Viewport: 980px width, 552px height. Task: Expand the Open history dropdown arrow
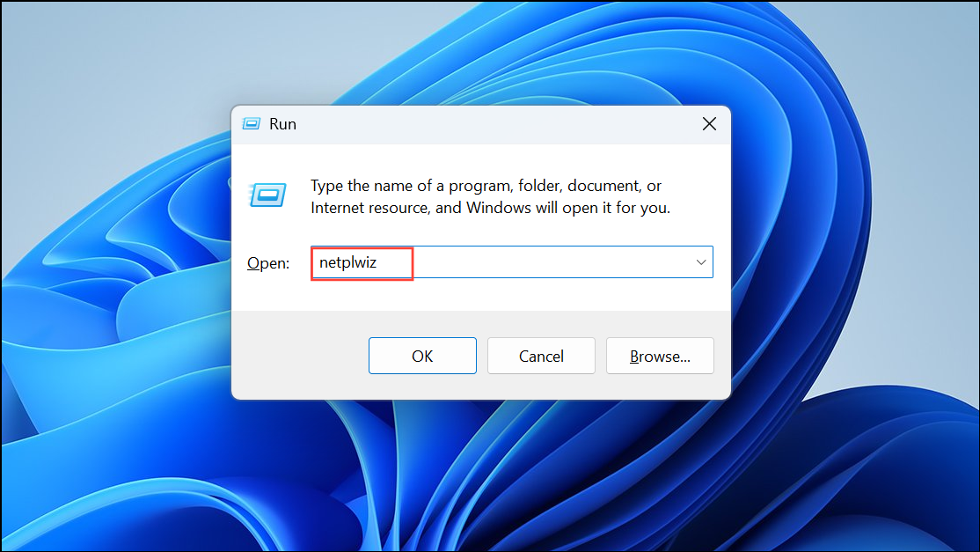[x=700, y=262]
